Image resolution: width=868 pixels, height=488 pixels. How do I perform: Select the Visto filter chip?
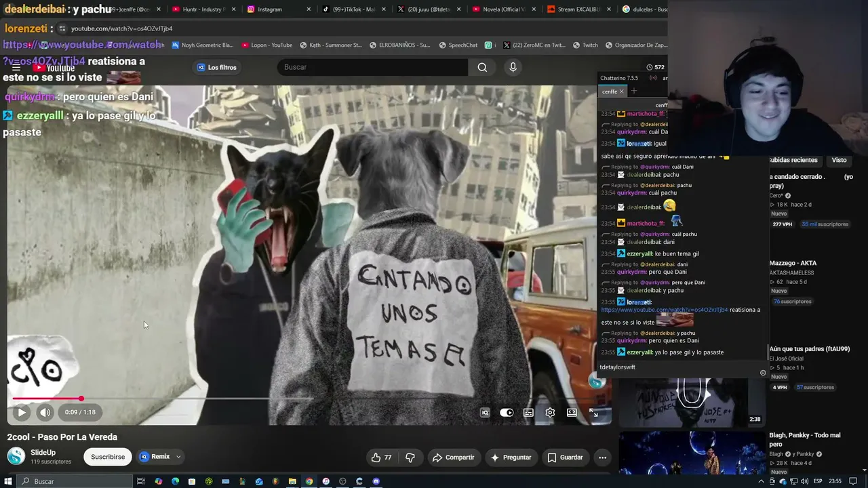[840, 160]
